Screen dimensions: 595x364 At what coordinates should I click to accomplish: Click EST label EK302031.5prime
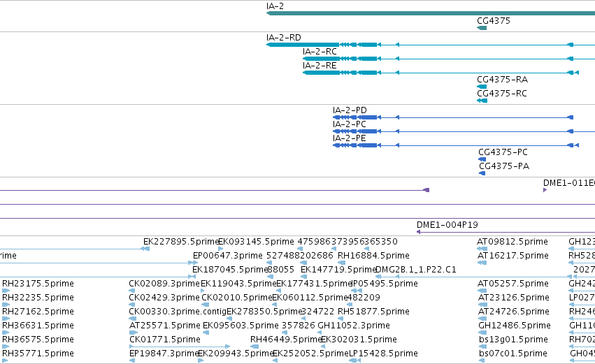click(359, 340)
